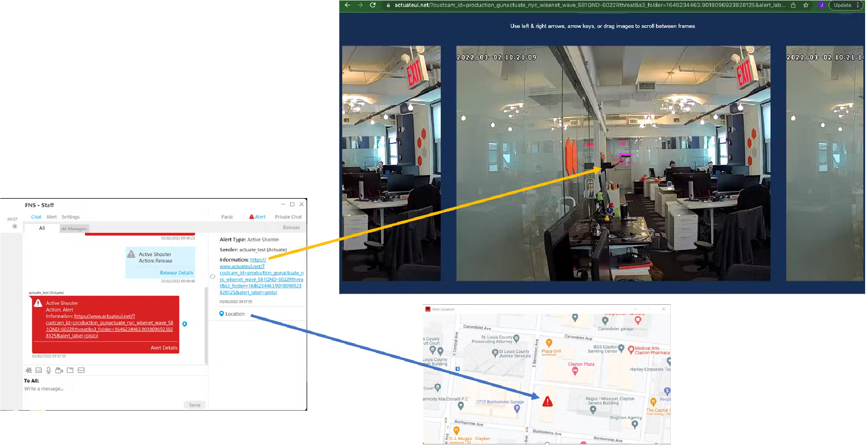Click the browser reload icon
The height and width of the screenshot is (446, 868).
click(x=373, y=5)
